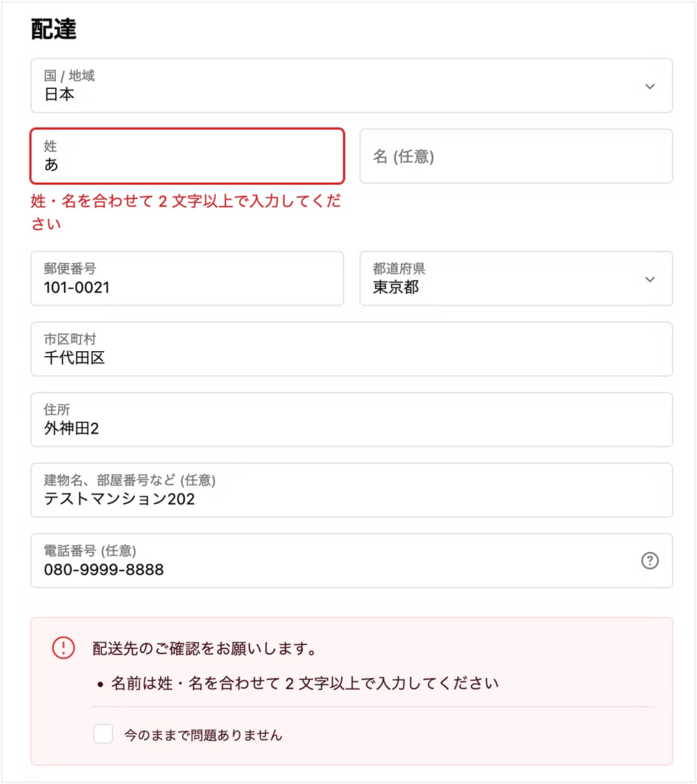Click the 配達 section heading
Image resolution: width=697 pixels, height=784 pixels.
54,29
